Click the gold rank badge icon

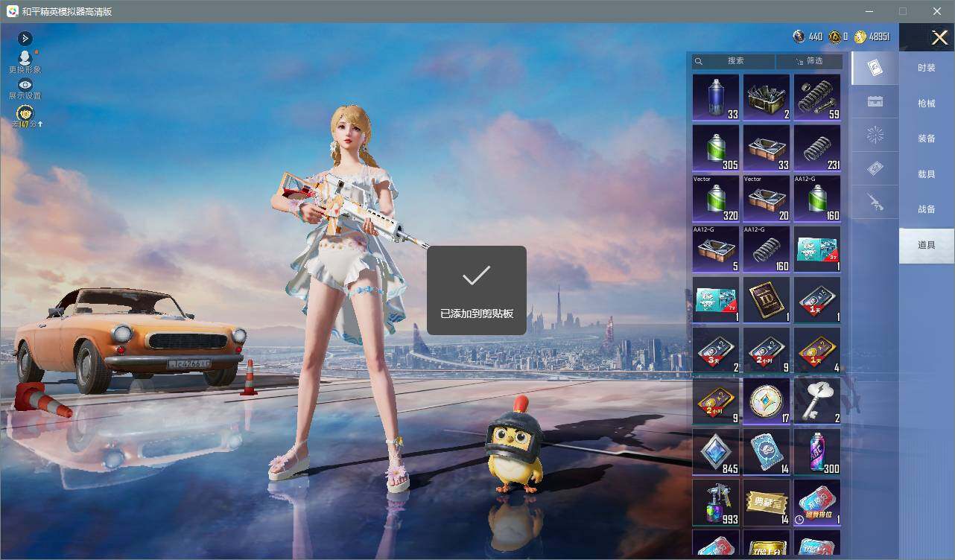tap(25, 114)
